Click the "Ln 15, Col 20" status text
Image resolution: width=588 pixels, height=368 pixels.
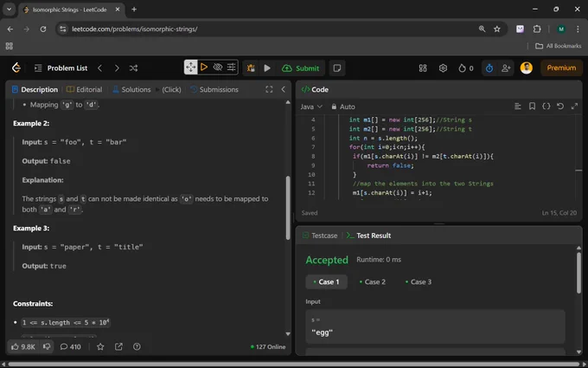(559, 213)
